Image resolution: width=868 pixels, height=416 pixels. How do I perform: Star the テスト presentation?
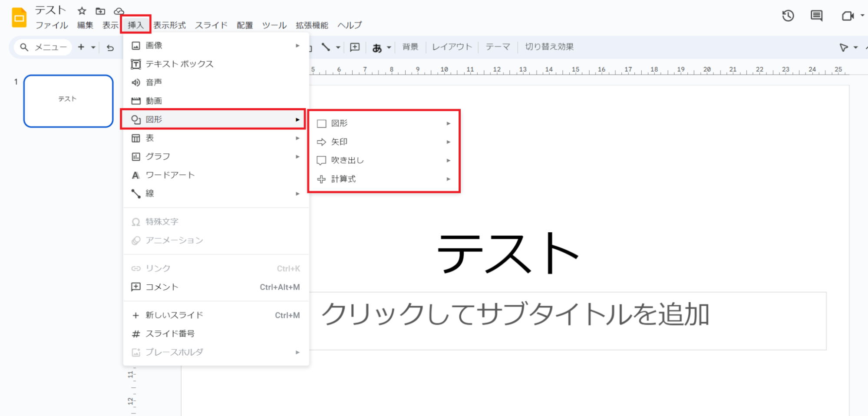(82, 11)
